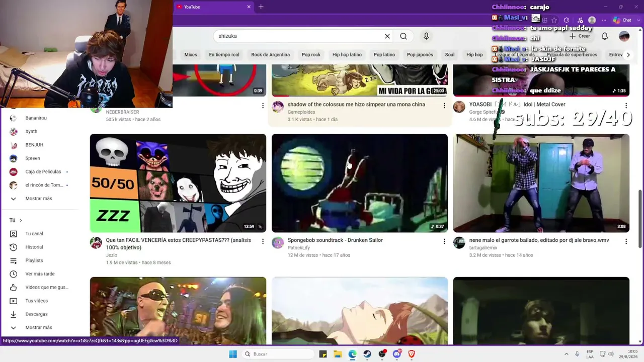Image resolution: width=644 pixels, height=362 pixels.
Task: Open the nene malo el garrote bailado title
Action: click(539, 240)
